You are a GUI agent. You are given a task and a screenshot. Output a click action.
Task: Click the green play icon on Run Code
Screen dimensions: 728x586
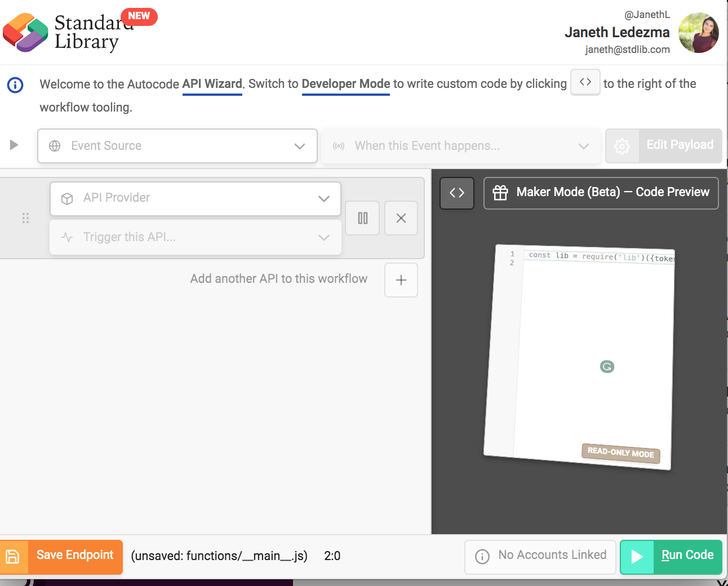[x=637, y=557]
